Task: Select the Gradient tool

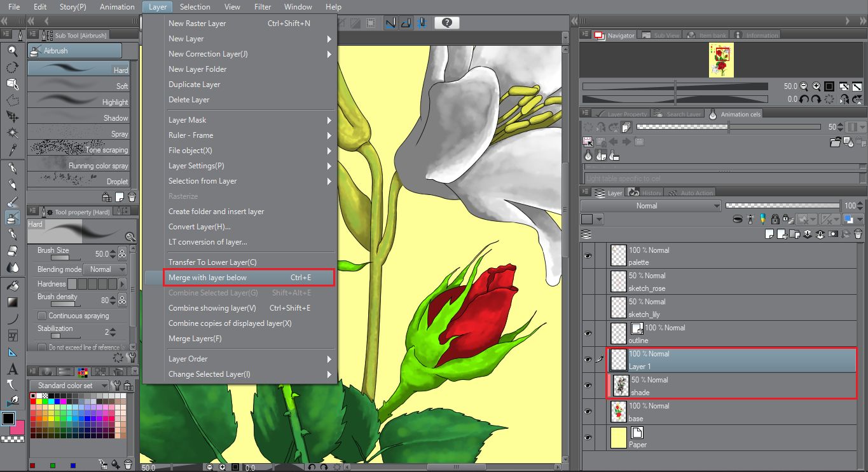Action: pos(12,302)
